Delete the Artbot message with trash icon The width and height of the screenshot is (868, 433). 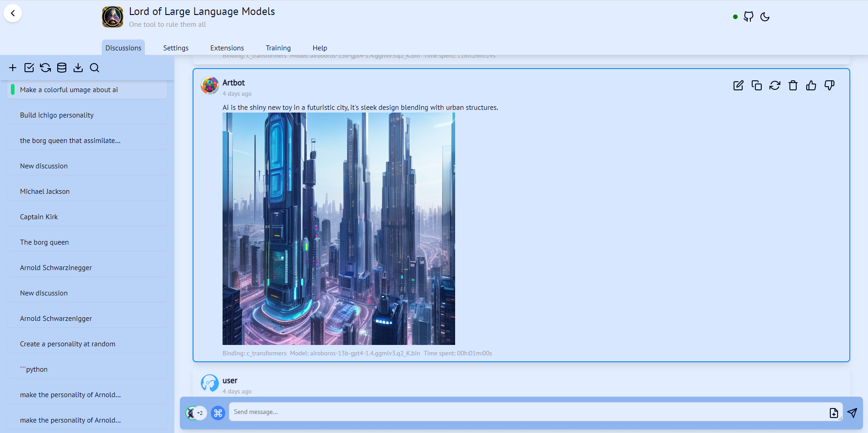coord(793,85)
